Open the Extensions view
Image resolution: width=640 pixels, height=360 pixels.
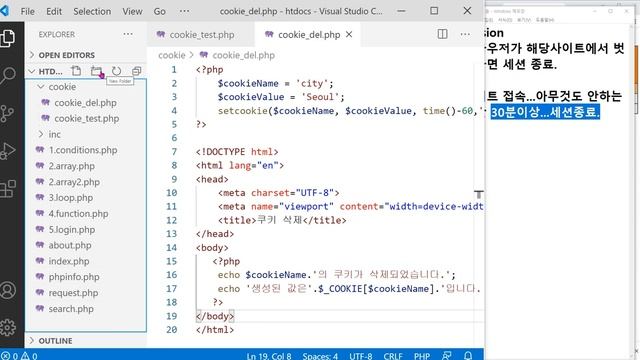(x=8, y=189)
